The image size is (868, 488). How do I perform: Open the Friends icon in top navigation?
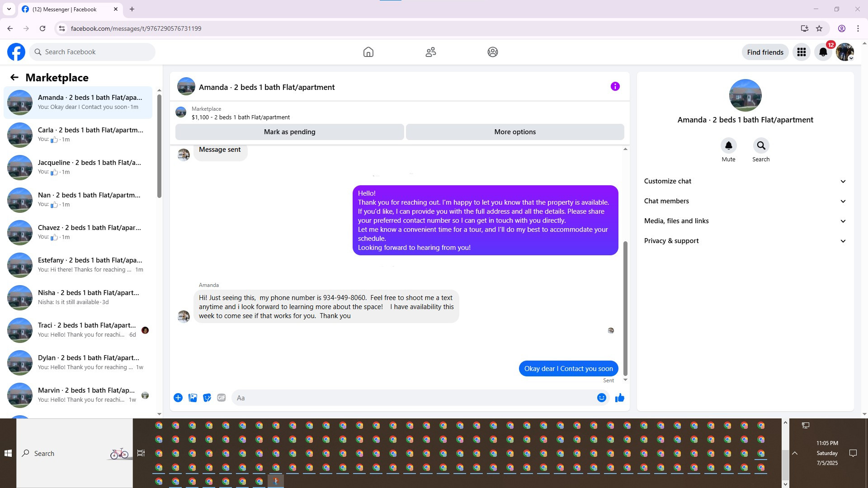(430, 52)
